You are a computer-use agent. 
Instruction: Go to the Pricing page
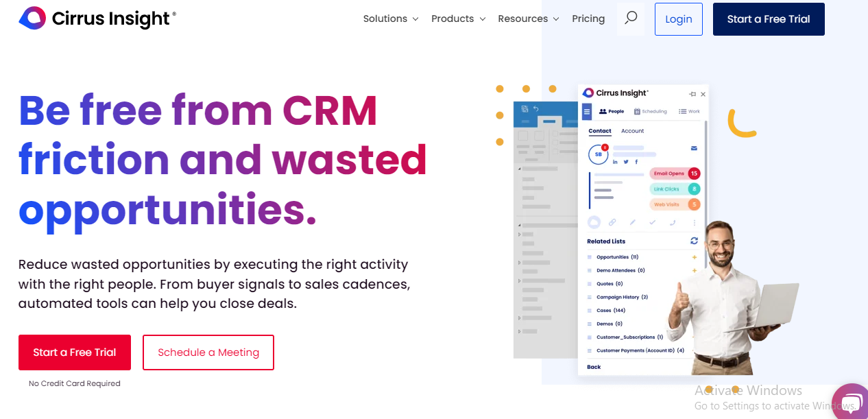(588, 19)
